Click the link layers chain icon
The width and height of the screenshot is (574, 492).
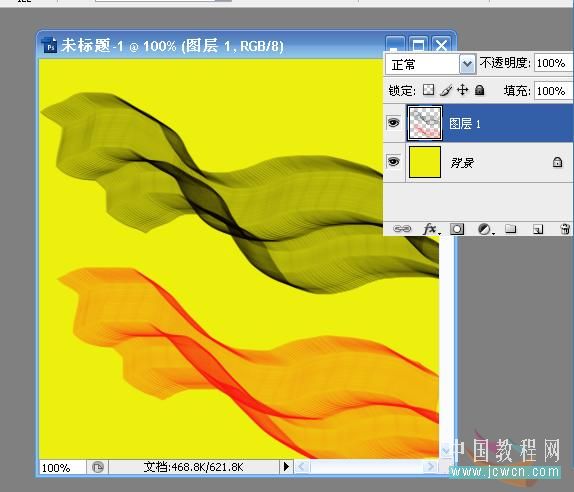coord(402,229)
